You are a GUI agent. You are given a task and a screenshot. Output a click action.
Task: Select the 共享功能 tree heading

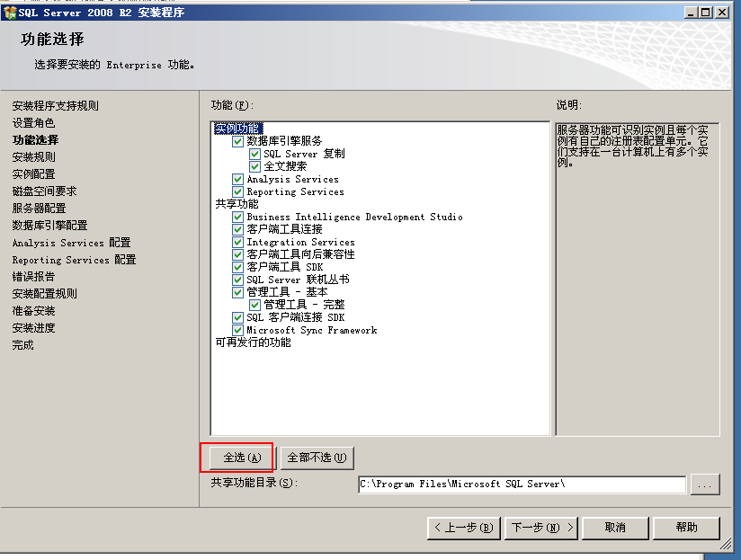[237, 204]
